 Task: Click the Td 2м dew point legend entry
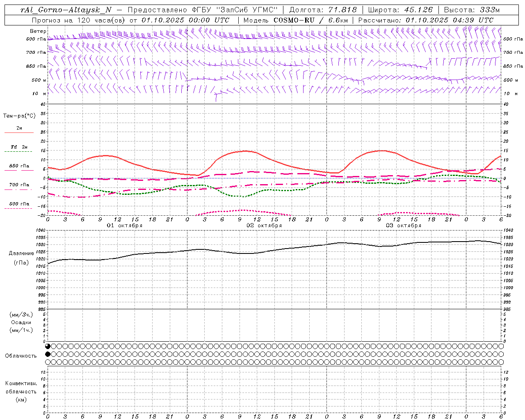(x=19, y=147)
